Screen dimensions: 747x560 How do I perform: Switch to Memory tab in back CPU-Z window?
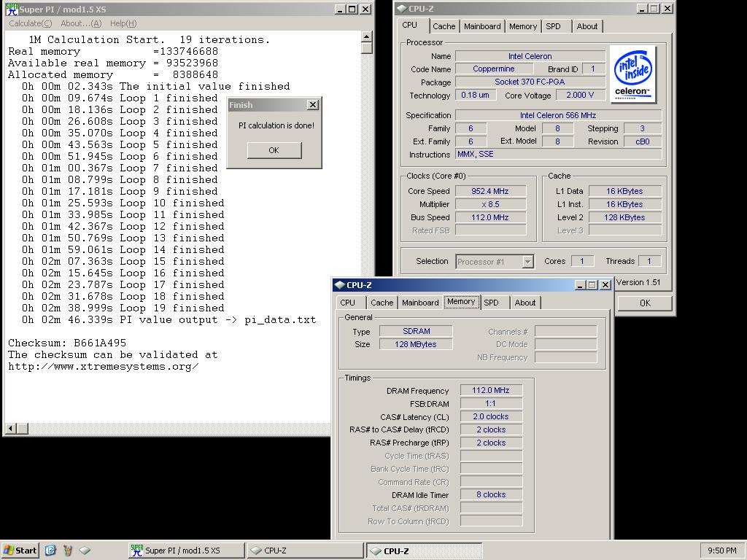pos(522,26)
